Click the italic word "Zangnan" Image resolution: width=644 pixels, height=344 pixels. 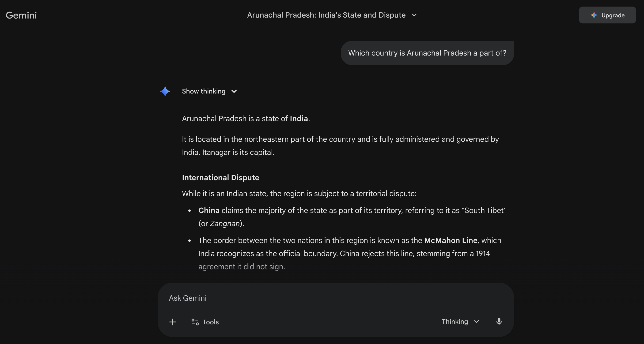coord(225,224)
